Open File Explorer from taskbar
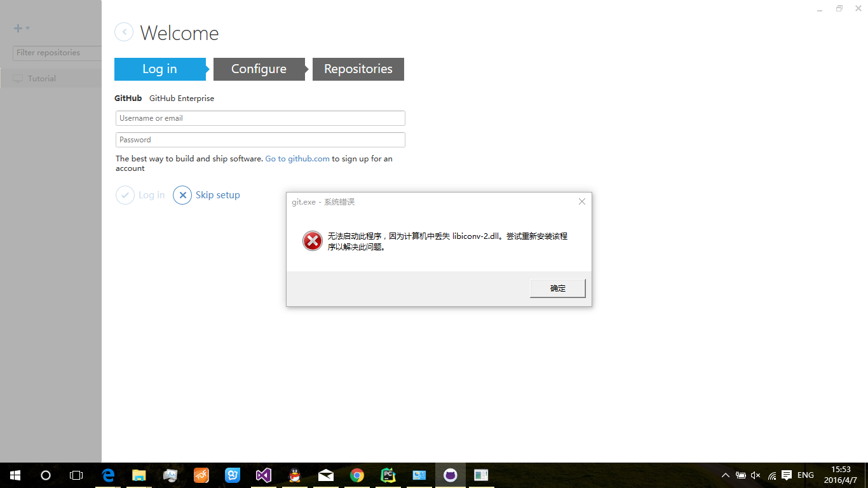The width and height of the screenshot is (868, 488). (139, 475)
